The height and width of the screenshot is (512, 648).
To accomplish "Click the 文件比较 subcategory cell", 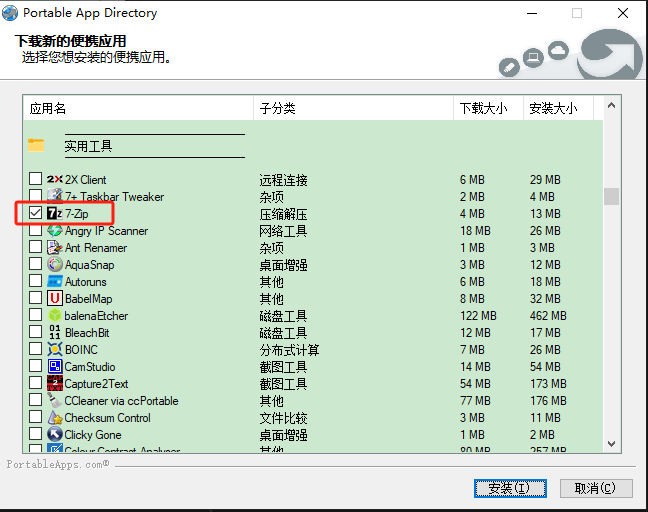I will pyautogui.click(x=284, y=418).
